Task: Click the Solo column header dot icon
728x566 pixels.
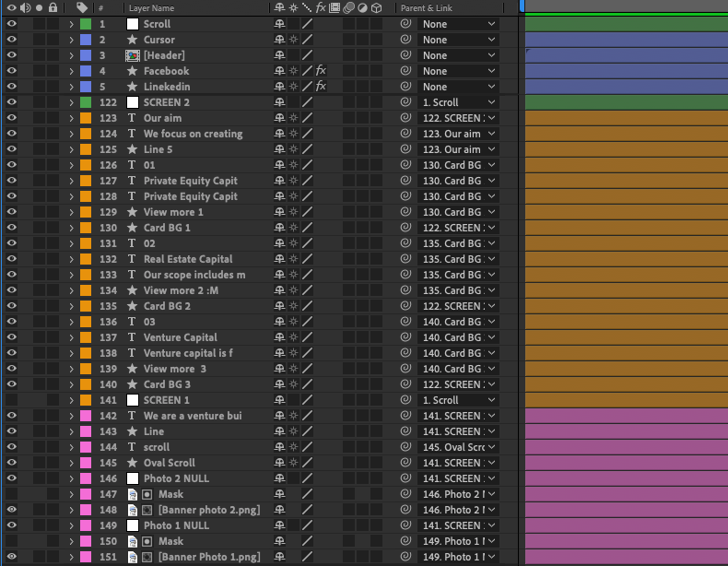Action: (39, 7)
